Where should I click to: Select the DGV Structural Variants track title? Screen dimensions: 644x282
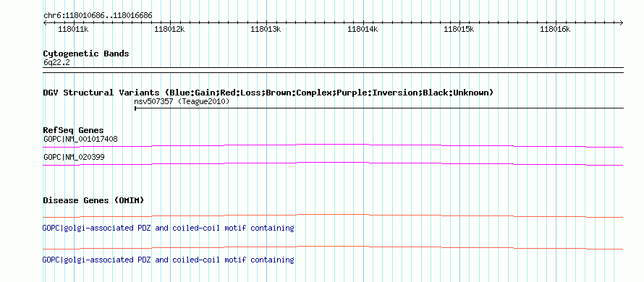[268, 93]
